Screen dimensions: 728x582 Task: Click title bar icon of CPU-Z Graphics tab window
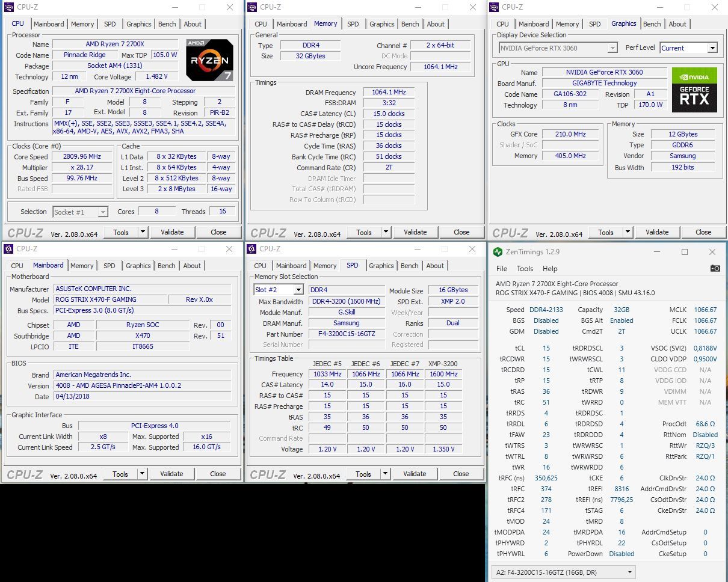coord(494,7)
